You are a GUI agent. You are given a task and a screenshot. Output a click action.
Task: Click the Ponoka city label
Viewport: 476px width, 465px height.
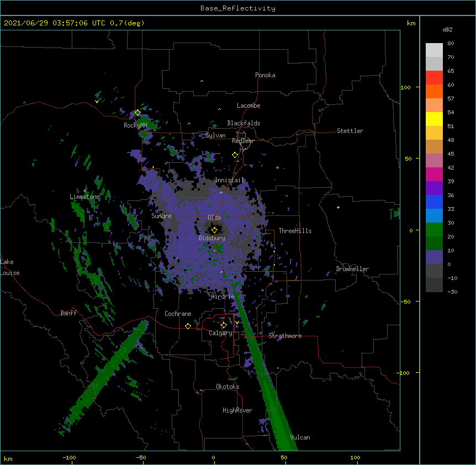tap(265, 75)
